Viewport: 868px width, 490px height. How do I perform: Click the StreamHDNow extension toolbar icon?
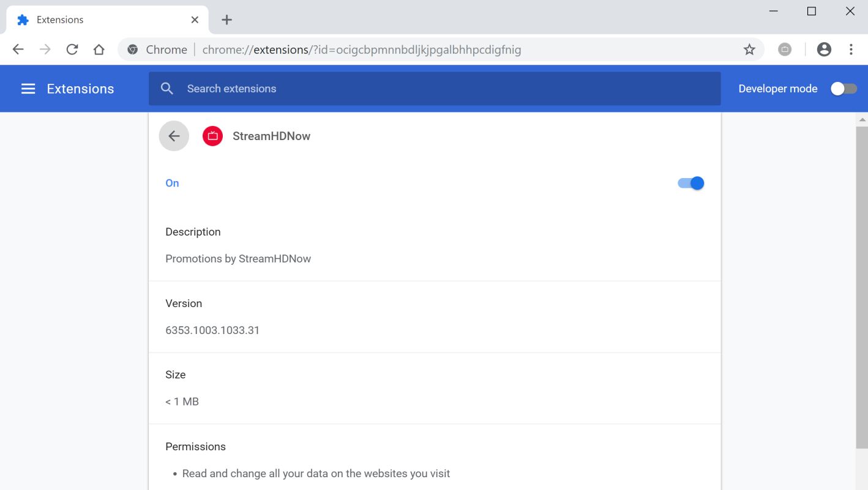[785, 50]
